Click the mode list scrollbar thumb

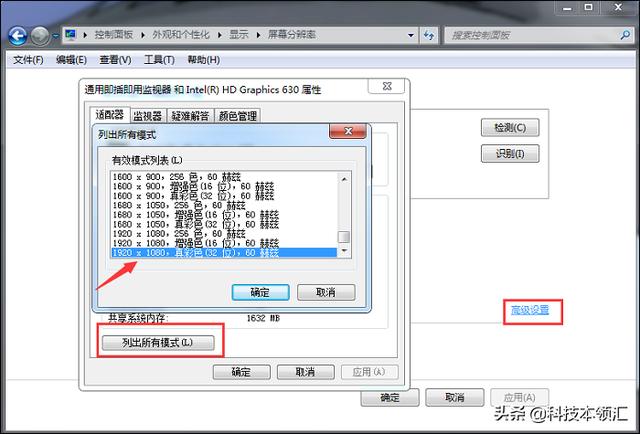click(x=344, y=237)
